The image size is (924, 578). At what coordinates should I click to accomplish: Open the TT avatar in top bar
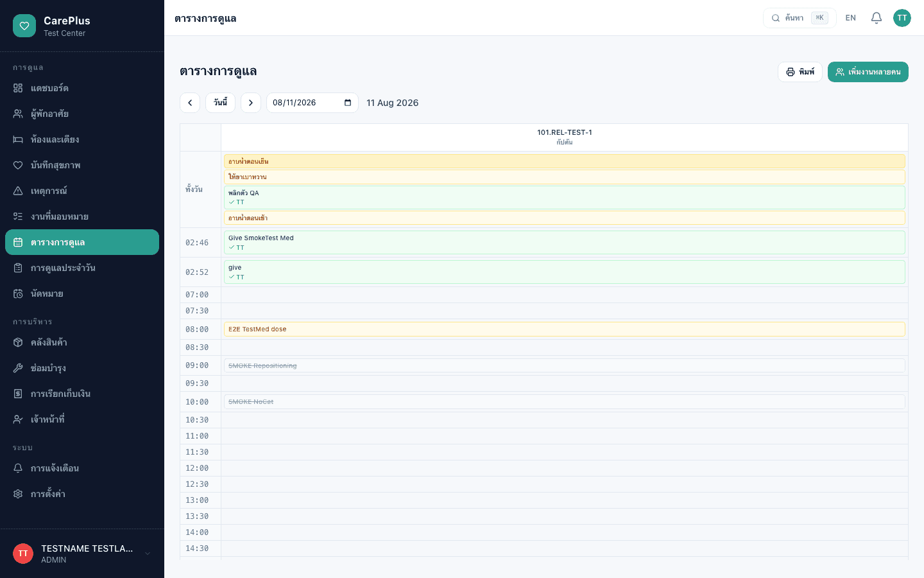(902, 18)
